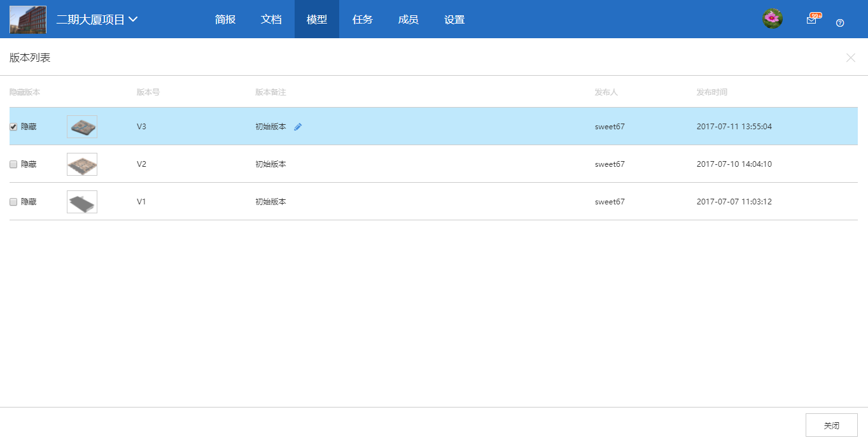The image size is (868, 440).
Task: Open the 任务 tab
Action: pos(363,20)
